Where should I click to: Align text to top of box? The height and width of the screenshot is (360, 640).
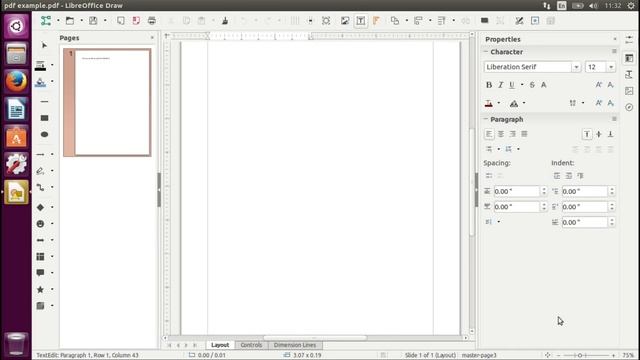[x=587, y=134]
